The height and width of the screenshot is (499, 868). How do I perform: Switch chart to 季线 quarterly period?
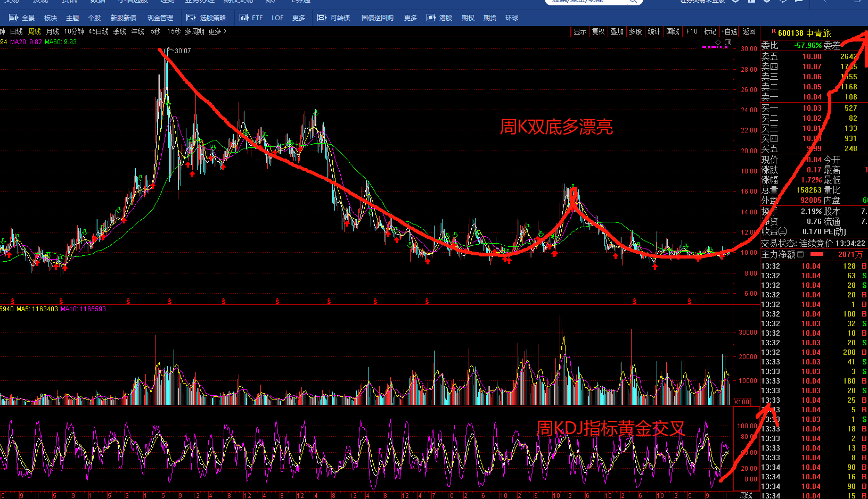(x=120, y=31)
